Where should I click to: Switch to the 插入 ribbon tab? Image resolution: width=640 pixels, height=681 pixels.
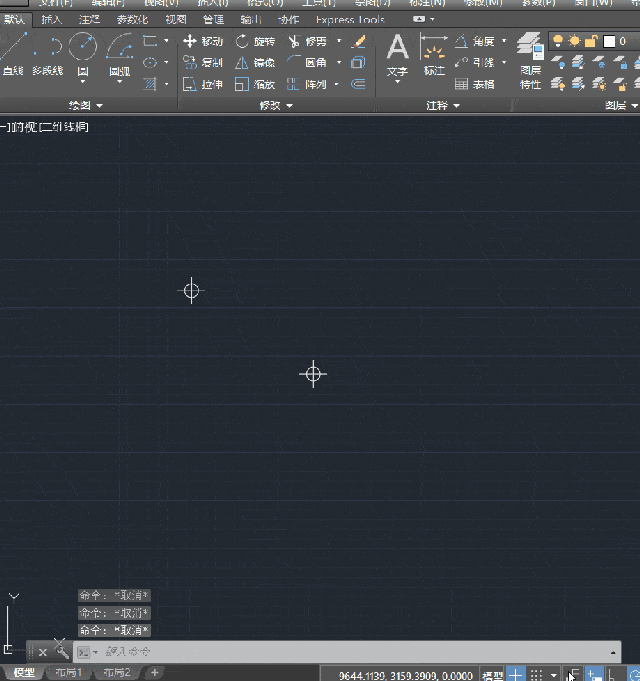[52, 20]
